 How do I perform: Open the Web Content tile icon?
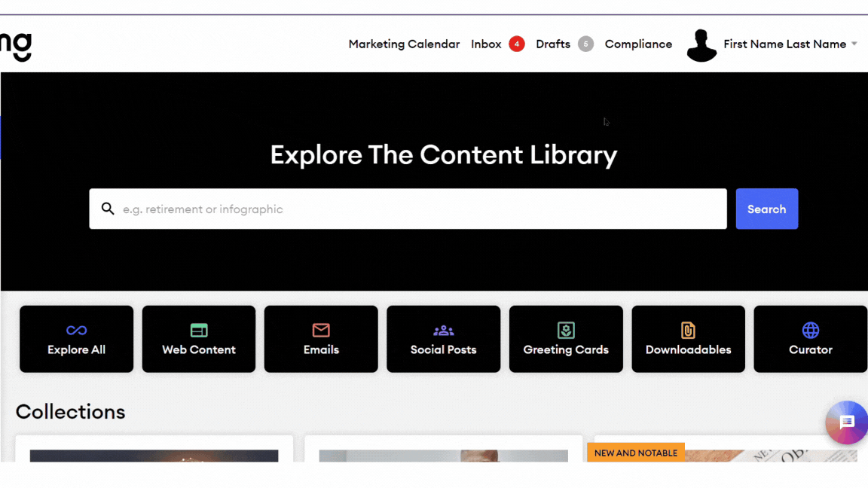point(199,330)
